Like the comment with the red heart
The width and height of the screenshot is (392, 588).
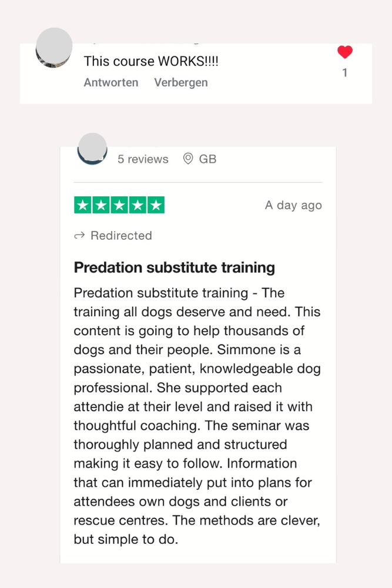pos(345,52)
